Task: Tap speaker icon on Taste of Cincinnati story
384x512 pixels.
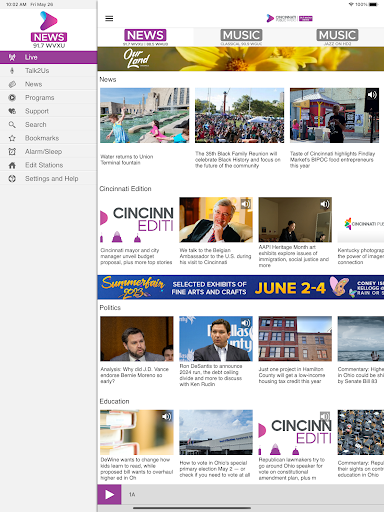Action: 372,95
